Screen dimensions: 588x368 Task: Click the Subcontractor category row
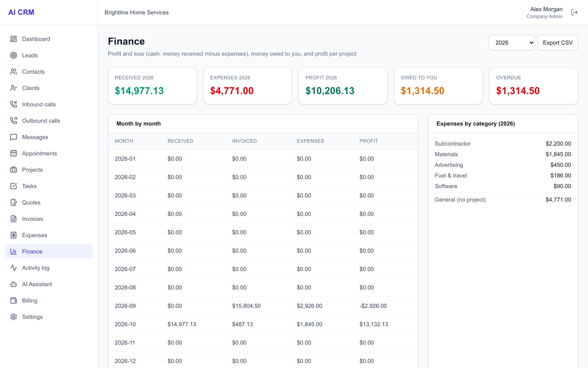tap(503, 144)
